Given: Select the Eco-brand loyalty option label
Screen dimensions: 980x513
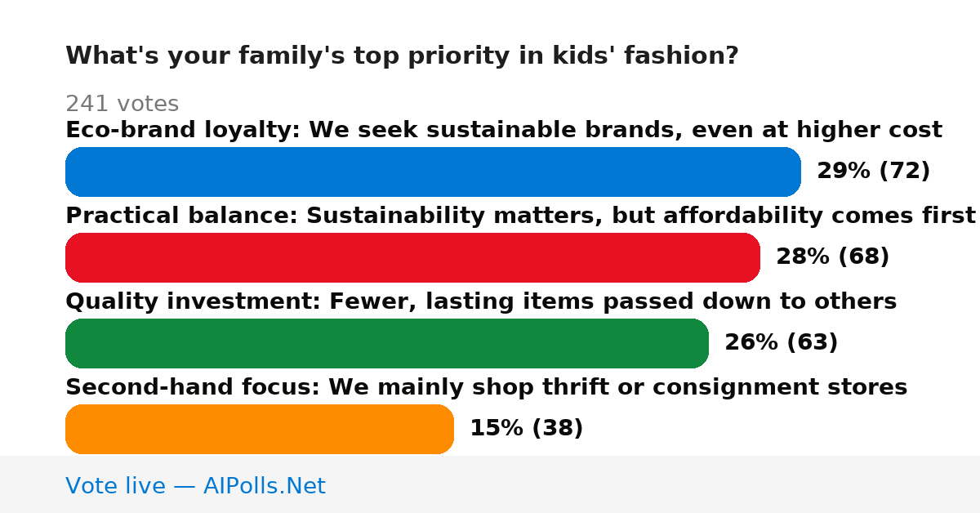Looking at the screenshot, I should (x=504, y=130).
